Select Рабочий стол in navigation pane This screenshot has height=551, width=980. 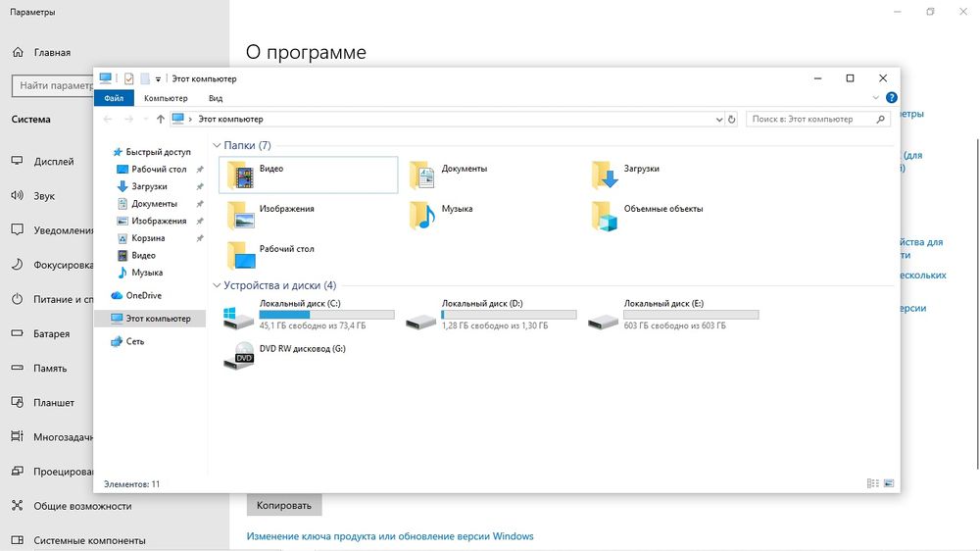159,170
